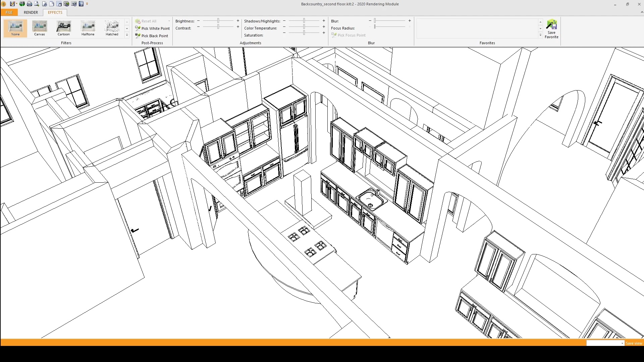Expand the Favorites gallery list
This screenshot has height=362, width=644.
pos(540,35)
